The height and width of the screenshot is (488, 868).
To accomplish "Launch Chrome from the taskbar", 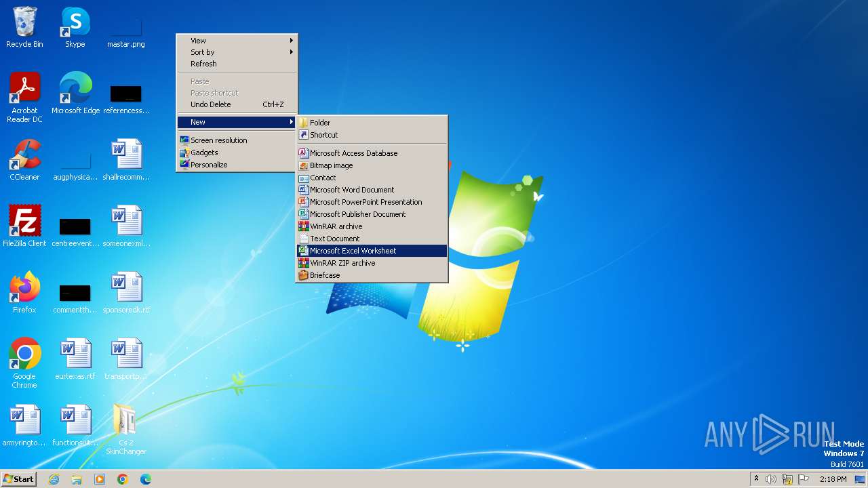I will pyautogui.click(x=123, y=479).
